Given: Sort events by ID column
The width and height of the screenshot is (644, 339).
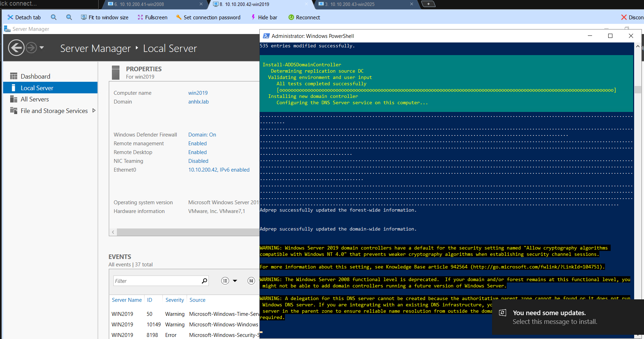Looking at the screenshot, I should (150, 300).
